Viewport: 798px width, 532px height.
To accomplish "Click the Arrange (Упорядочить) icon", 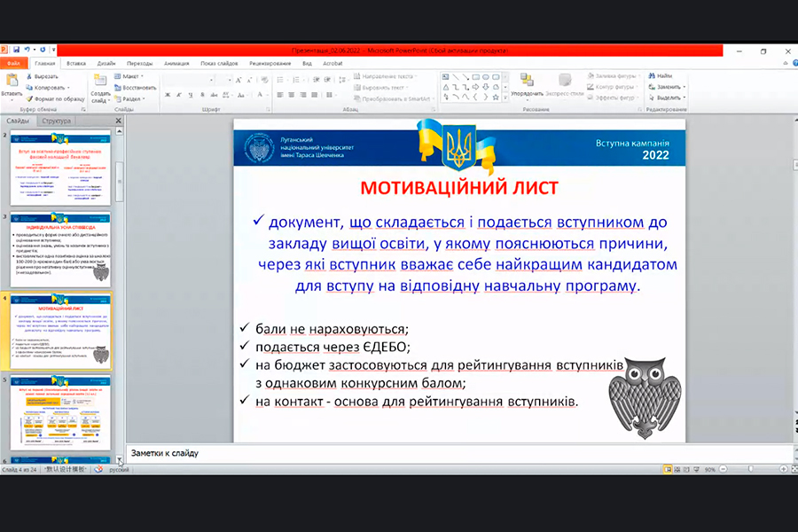I will (527, 82).
